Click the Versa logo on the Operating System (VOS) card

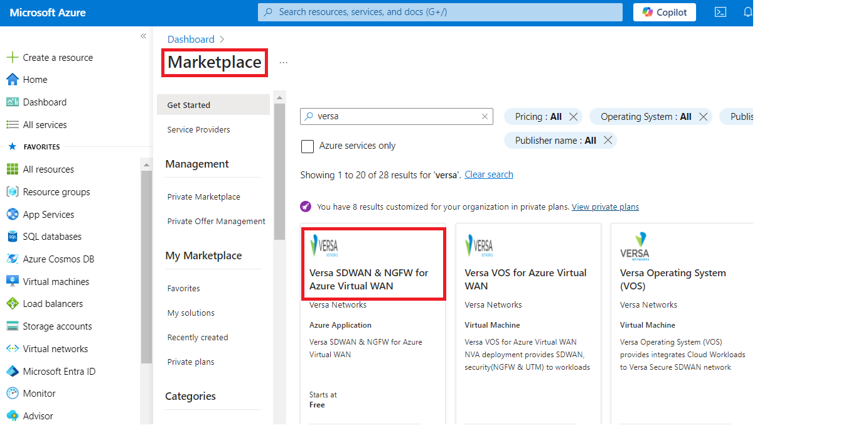(x=635, y=247)
